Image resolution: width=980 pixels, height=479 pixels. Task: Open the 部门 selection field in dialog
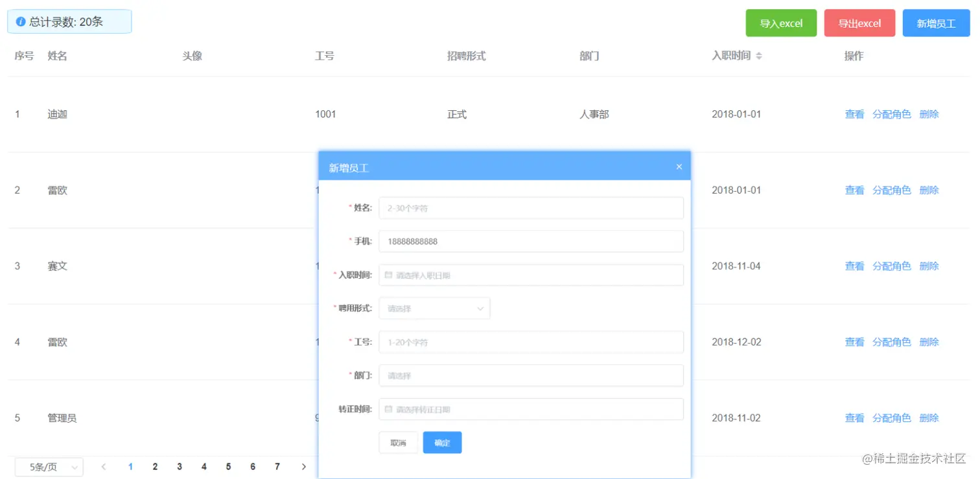click(x=531, y=375)
